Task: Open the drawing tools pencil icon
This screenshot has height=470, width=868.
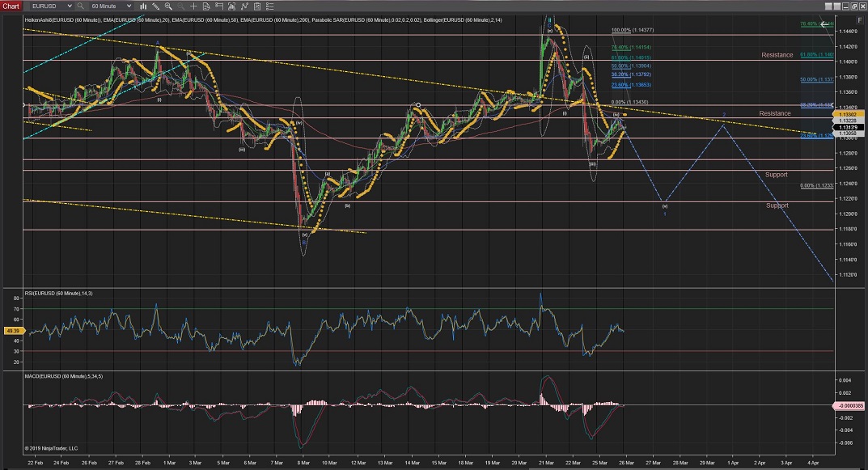Action: pos(155,6)
